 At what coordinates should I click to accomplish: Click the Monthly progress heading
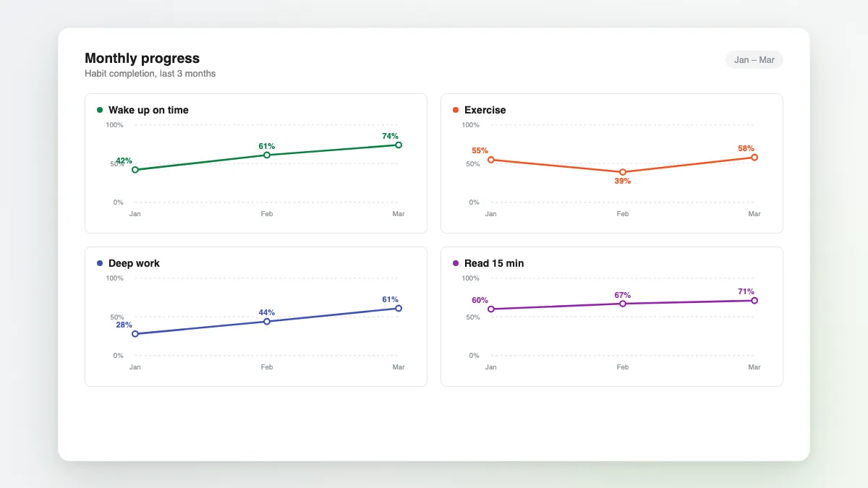[142, 59]
